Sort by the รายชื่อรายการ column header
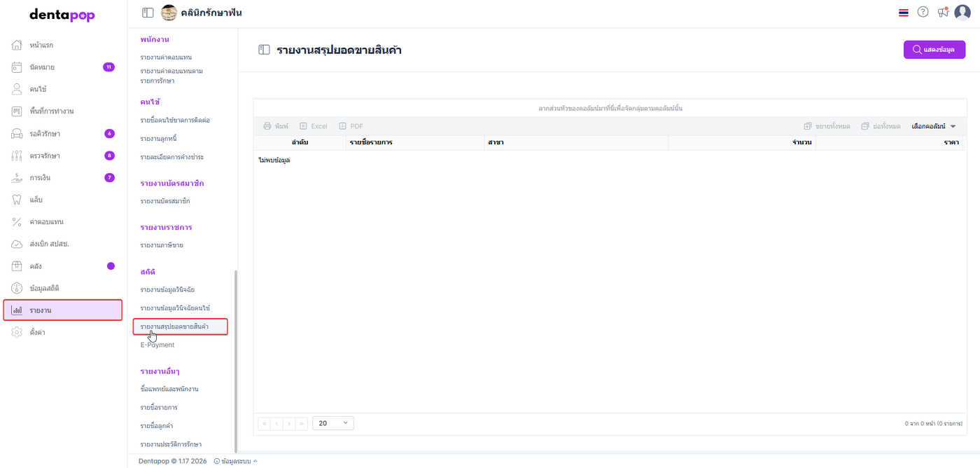This screenshot has height=468, width=980. pyautogui.click(x=414, y=142)
